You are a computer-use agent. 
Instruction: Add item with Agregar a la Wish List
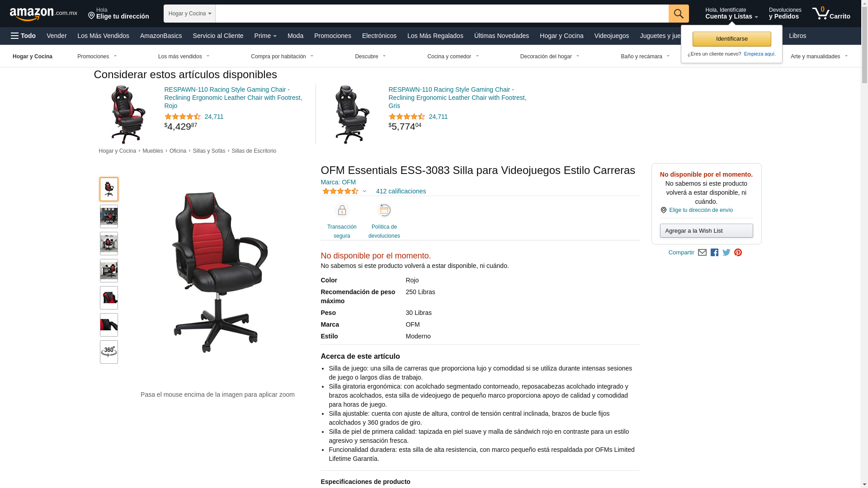click(706, 231)
